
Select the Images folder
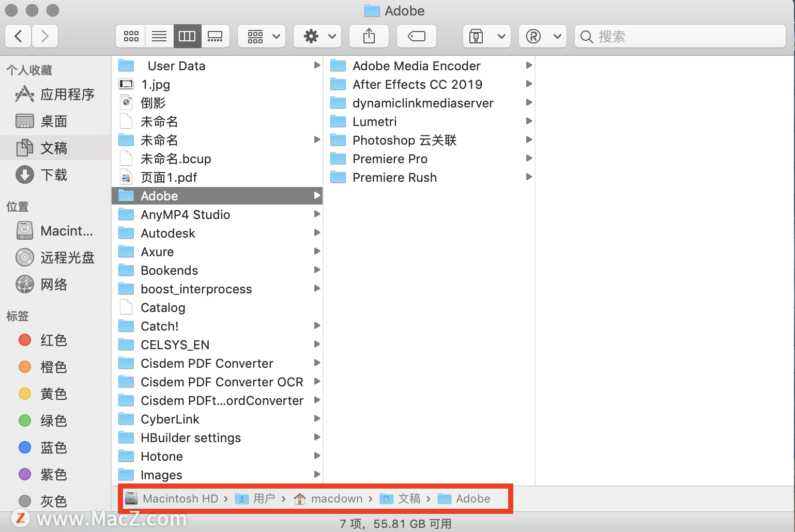pyautogui.click(x=217, y=475)
